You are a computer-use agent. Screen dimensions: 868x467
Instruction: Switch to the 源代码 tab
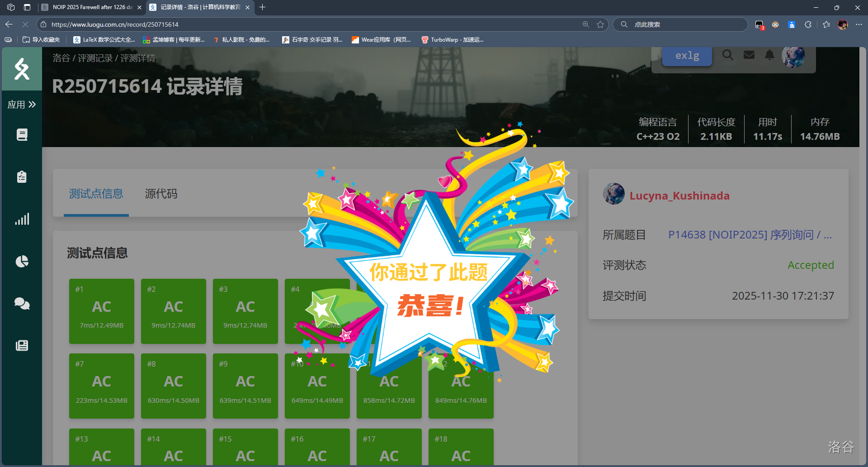point(161,194)
